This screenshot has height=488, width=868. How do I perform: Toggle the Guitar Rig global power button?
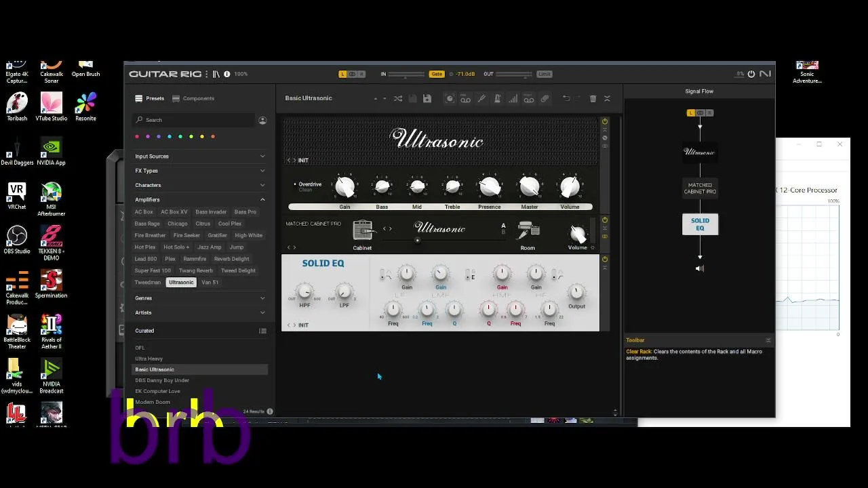751,74
